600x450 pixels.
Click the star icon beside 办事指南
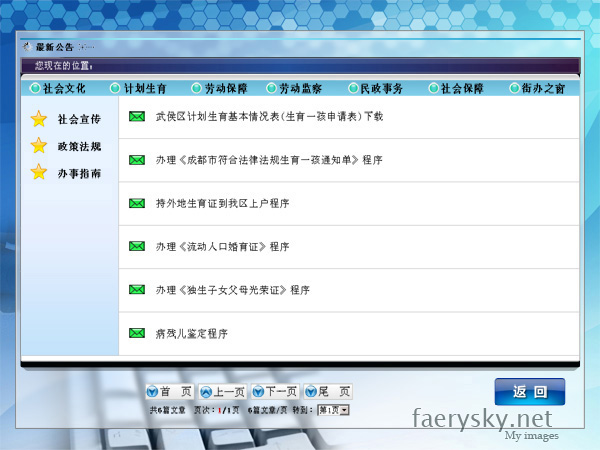(x=39, y=172)
